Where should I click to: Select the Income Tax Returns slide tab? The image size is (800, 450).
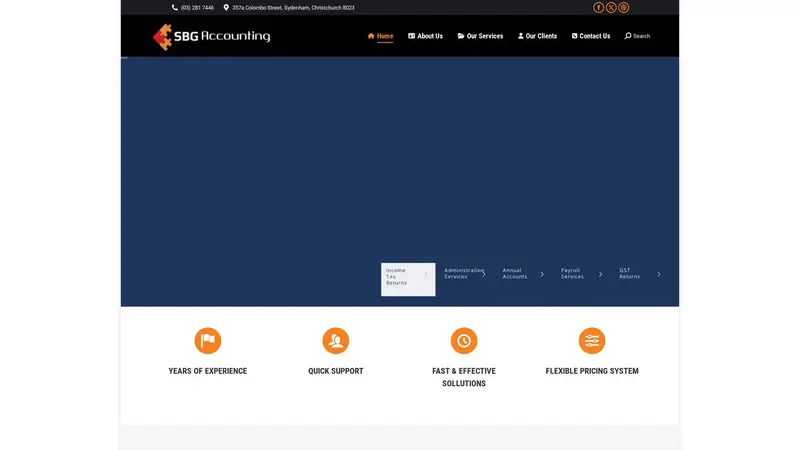tap(408, 279)
